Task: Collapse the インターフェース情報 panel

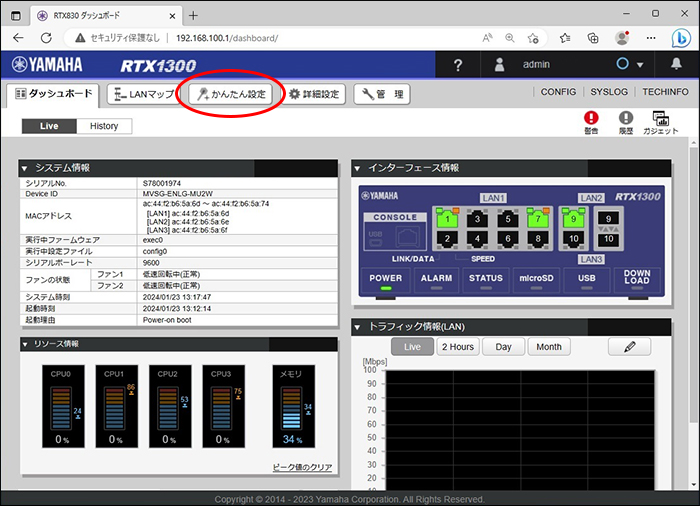Action: pyautogui.click(x=357, y=168)
